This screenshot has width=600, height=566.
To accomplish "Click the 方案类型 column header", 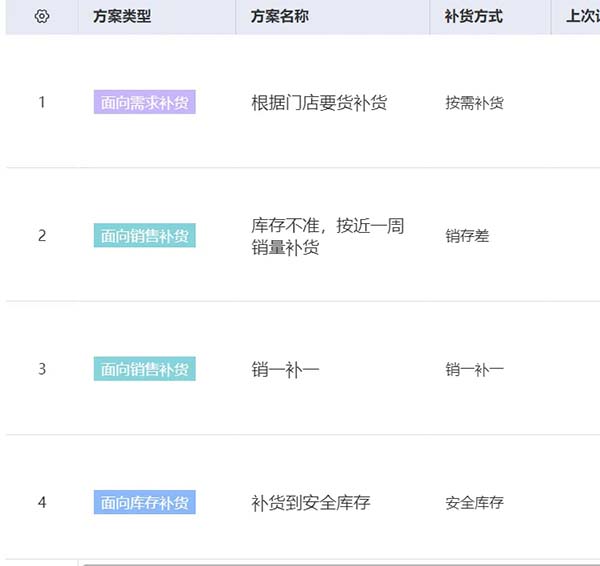I will (122, 17).
